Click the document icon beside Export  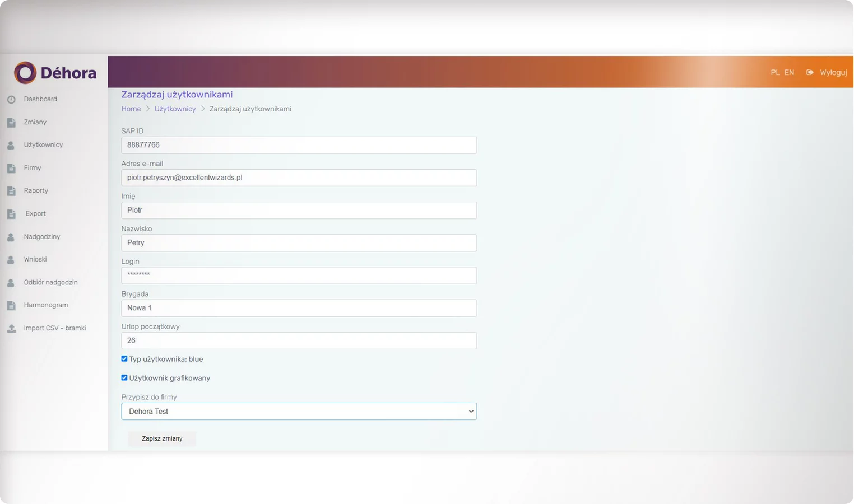(11, 214)
